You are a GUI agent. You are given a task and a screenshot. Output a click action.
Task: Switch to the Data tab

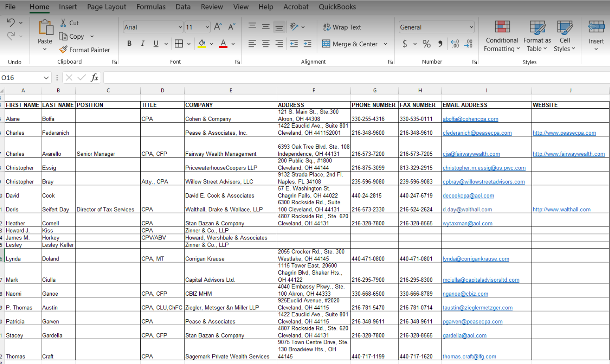(x=183, y=7)
